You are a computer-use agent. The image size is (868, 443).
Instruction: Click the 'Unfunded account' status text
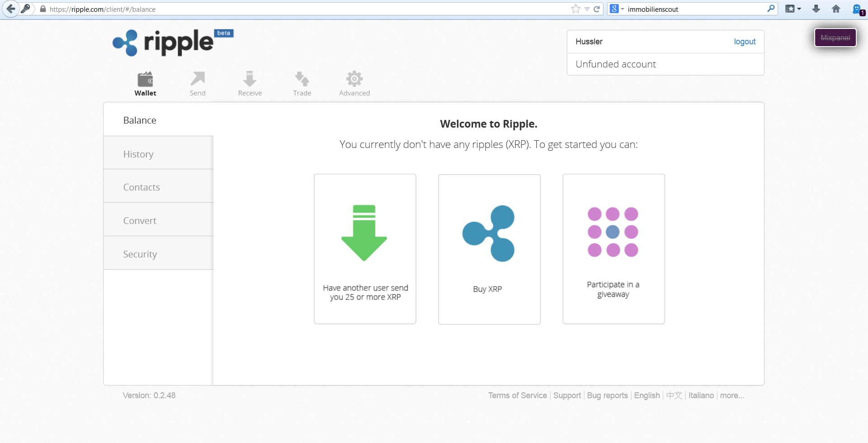616,64
